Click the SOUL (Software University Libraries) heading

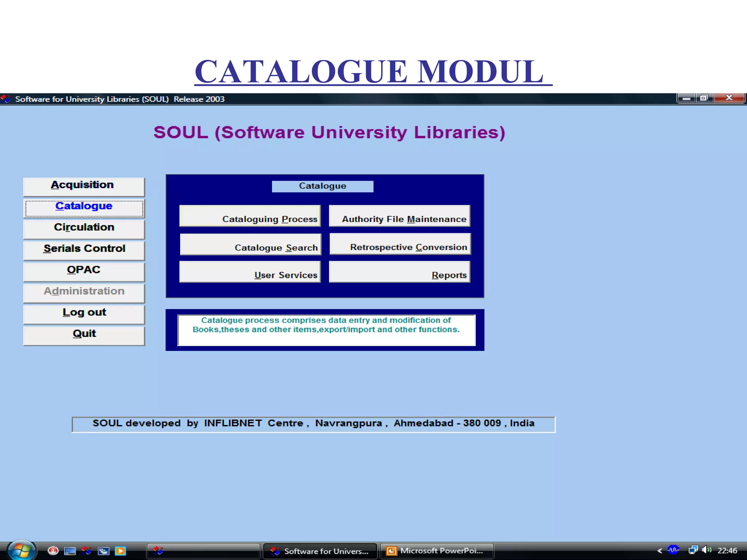[329, 132]
